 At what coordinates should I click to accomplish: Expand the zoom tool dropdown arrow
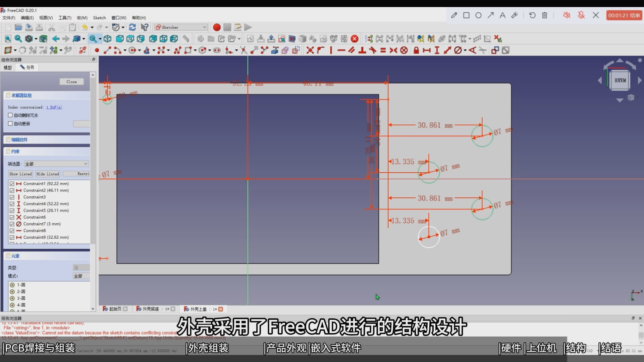[x=100, y=39]
